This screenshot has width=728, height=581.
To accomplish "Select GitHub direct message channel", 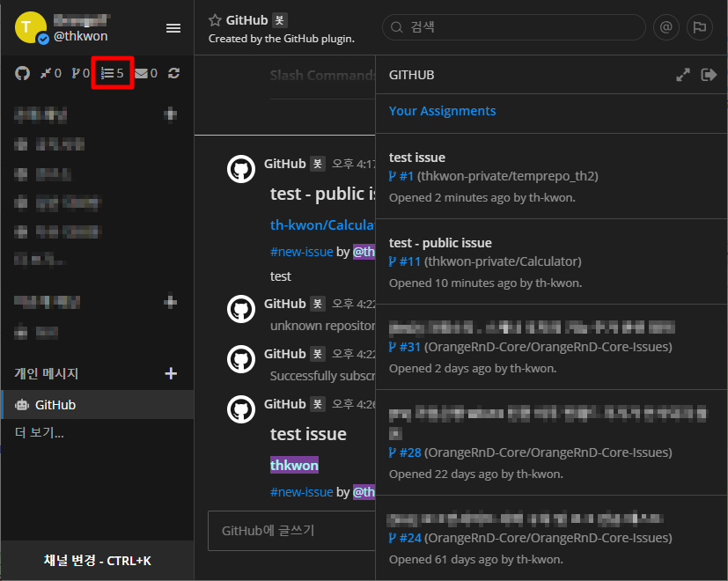I will coord(98,405).
